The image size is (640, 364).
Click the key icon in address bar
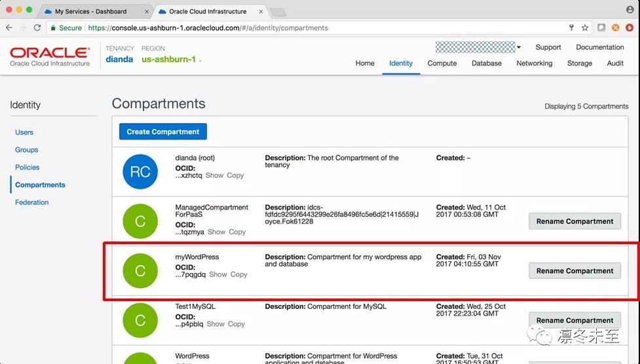pyautogui.click(x=571, y=27)
